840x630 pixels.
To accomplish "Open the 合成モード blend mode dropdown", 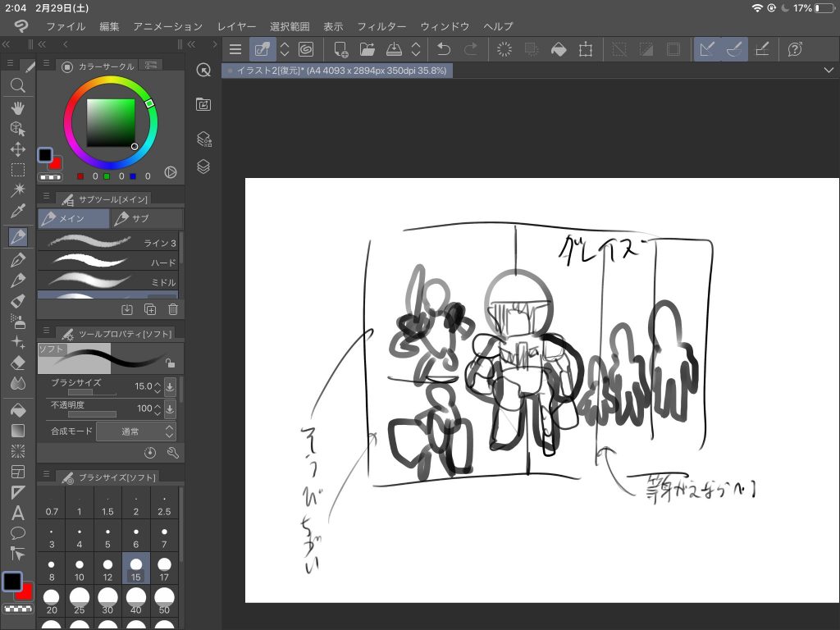I will pos(136,431).
